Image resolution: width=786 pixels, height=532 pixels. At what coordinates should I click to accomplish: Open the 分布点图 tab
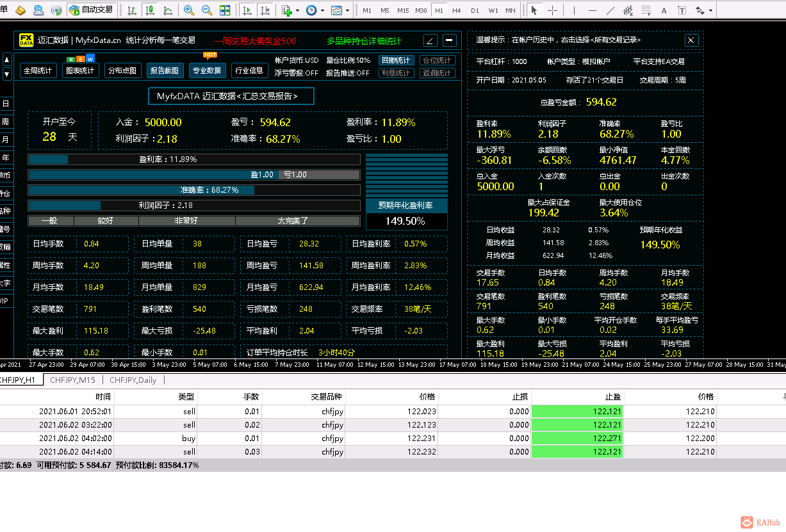[x=122, y=70]
